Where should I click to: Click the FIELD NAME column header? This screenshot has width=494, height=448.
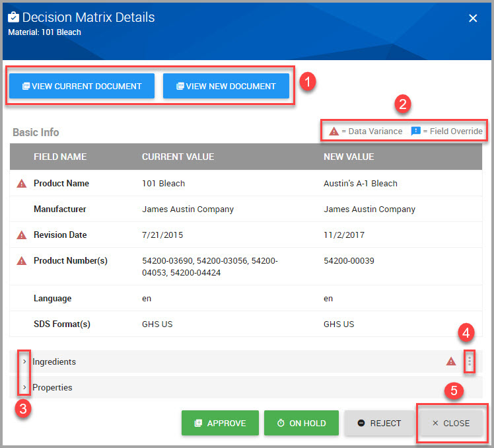click(x=60, y=157)
